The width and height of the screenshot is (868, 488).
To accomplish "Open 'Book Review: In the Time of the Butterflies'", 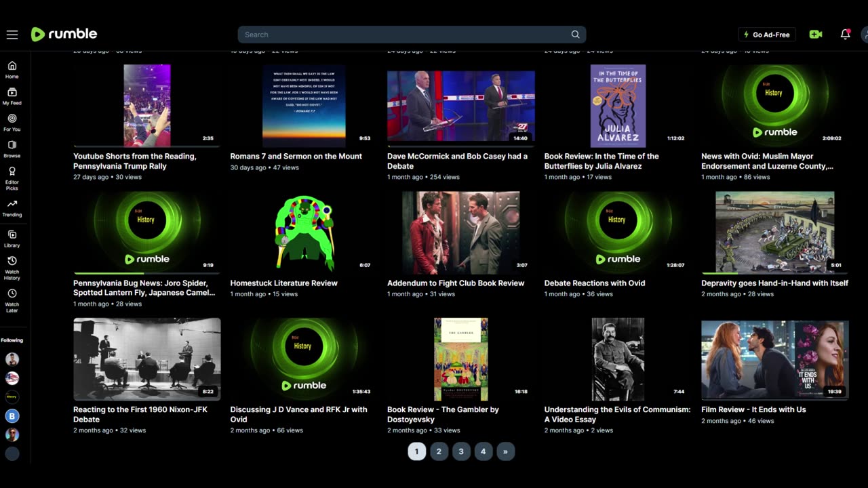I will click(601, 161).
